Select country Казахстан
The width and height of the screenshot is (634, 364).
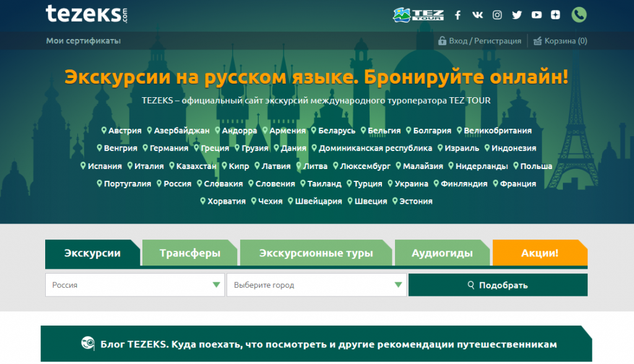pos(196,167)
